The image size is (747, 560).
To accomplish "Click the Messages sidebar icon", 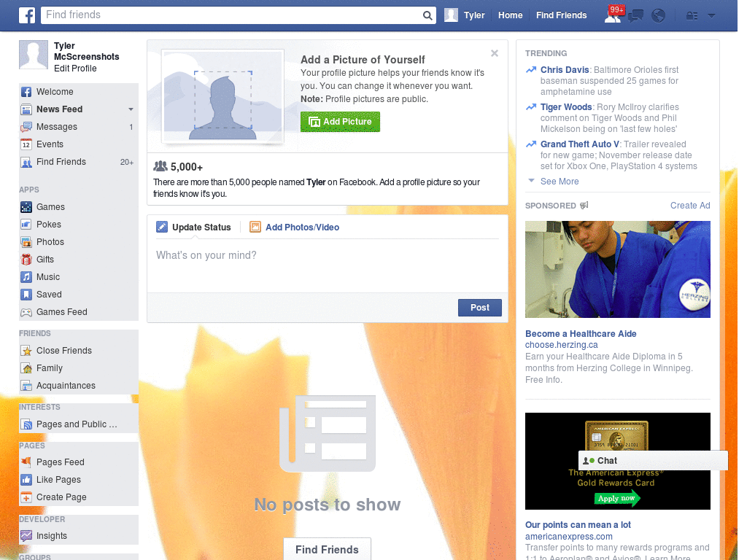I will (x=26, y=127).
